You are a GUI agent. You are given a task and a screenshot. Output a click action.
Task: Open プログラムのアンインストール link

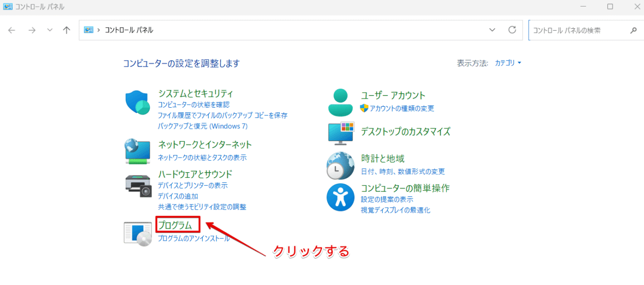click(193, 238)
